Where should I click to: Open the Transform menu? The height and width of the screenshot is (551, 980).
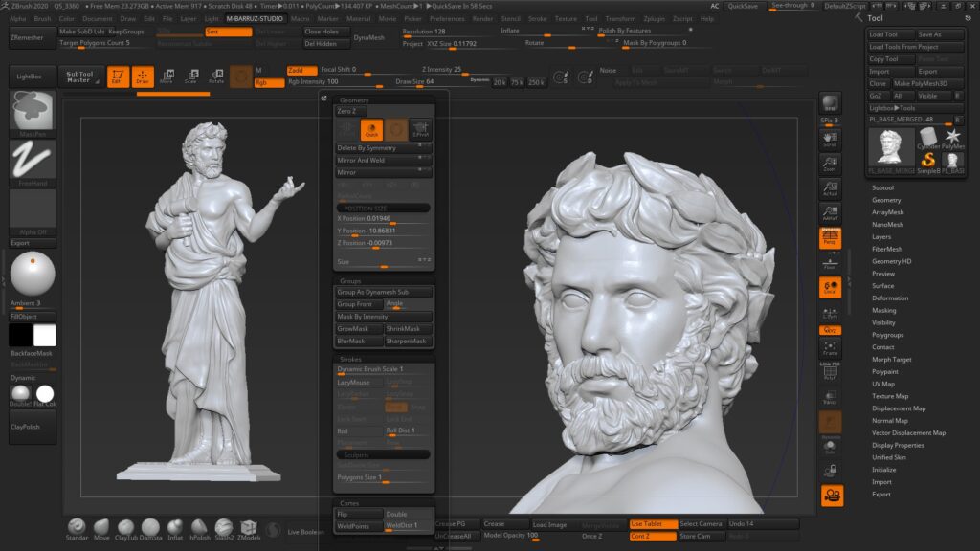(x=620, y=17)
